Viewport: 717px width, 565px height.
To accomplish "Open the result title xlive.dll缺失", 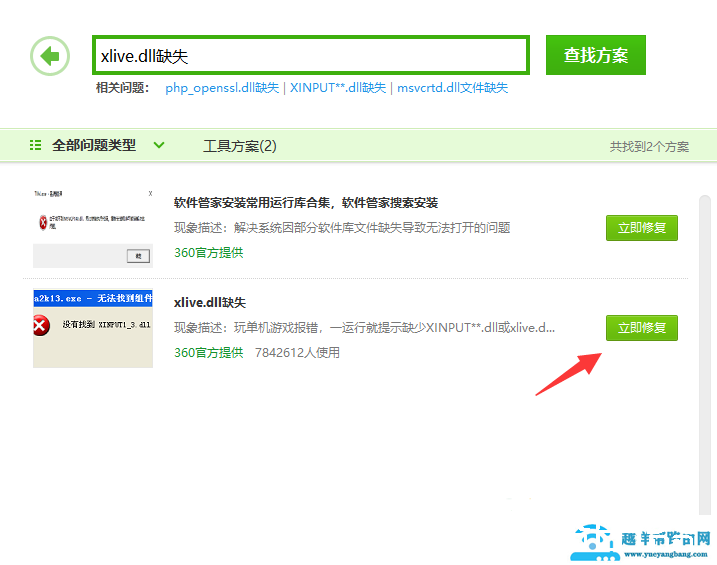I will click(x=210, y=303).
